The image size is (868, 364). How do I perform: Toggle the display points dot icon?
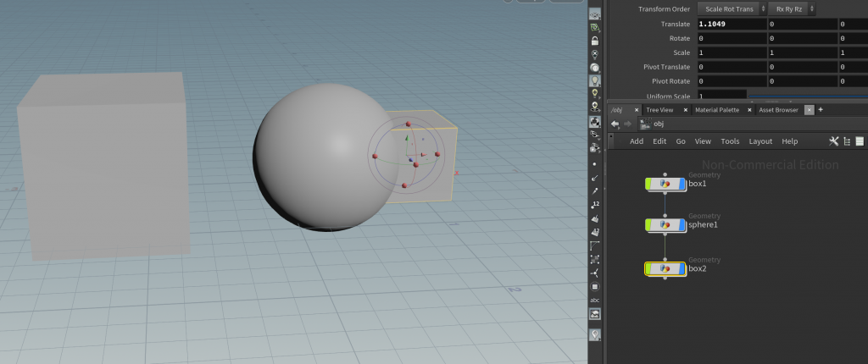click(x=594, y=164)
